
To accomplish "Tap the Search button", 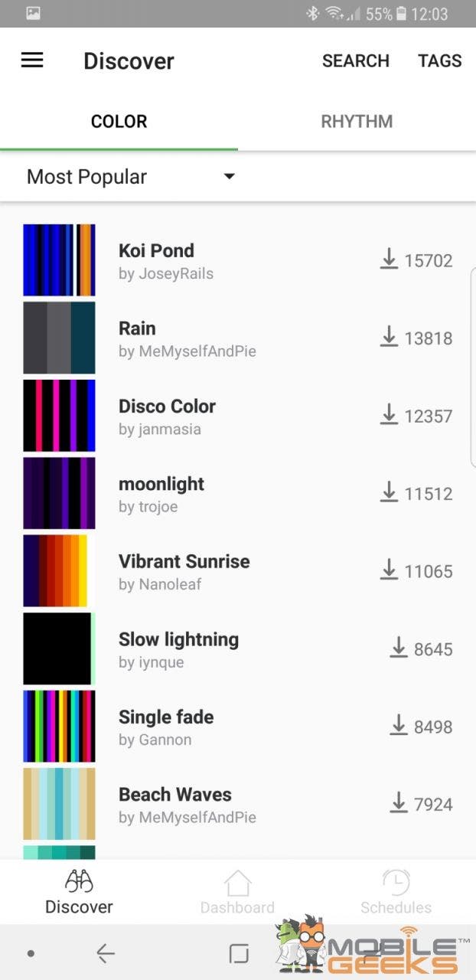I will click(355, 61).
